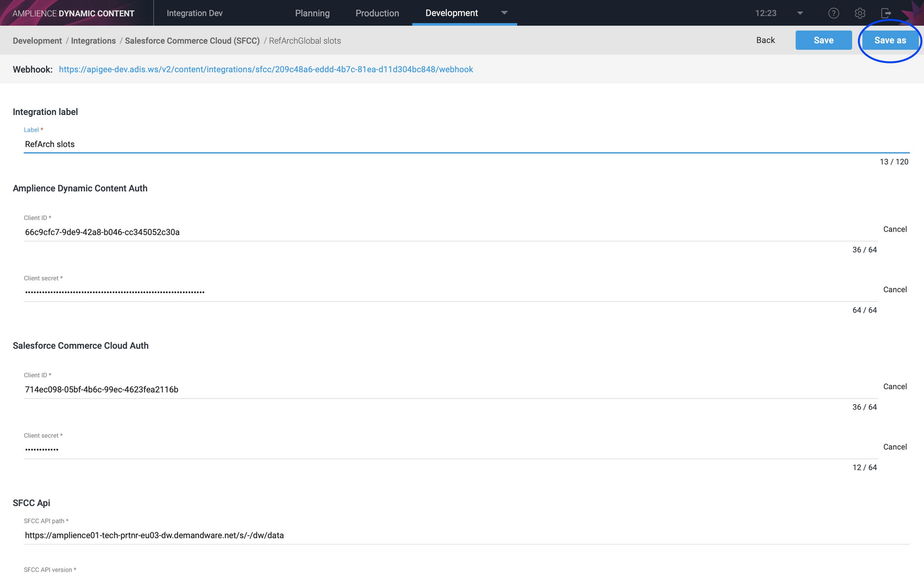
Task: Click the Amplience Dynamic Content Auth heading
Action: [80, 188]
